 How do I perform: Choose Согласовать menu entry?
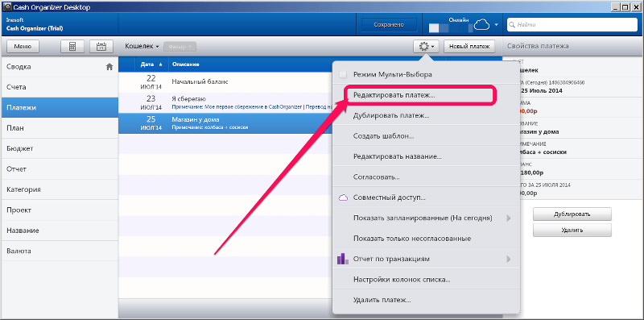426,177
